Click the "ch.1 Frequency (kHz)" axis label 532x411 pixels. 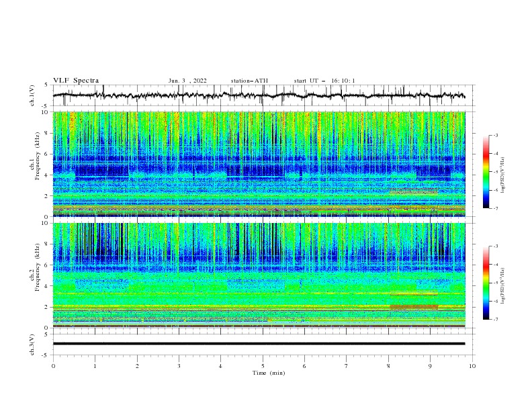[x=35, y=156]
